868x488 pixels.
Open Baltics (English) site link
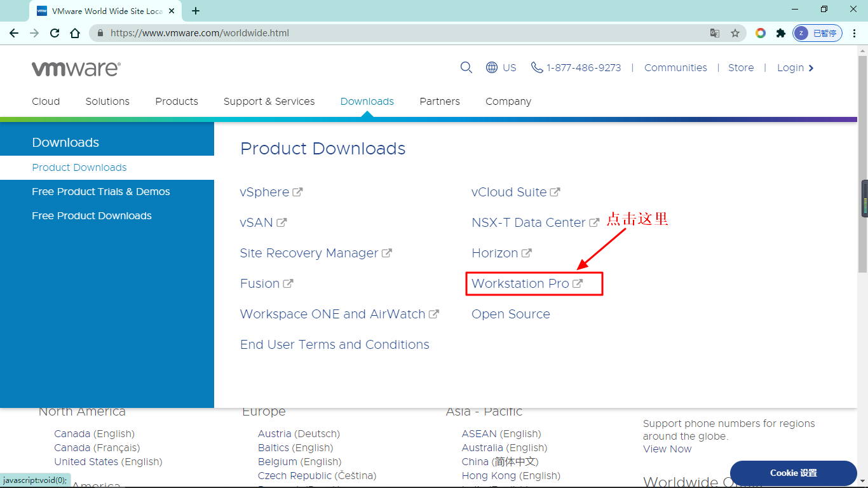coord(295,448)
